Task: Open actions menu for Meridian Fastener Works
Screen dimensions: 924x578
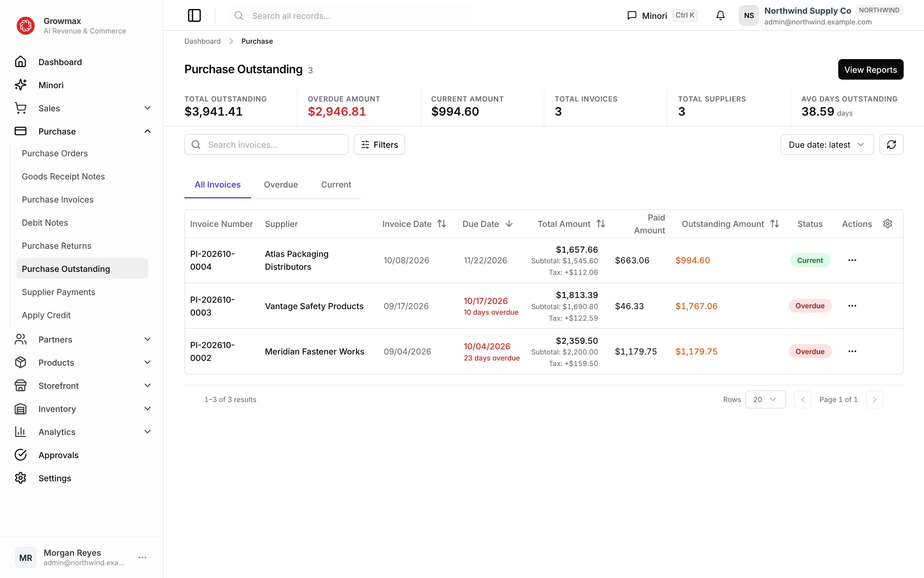Action: (852, 352)
